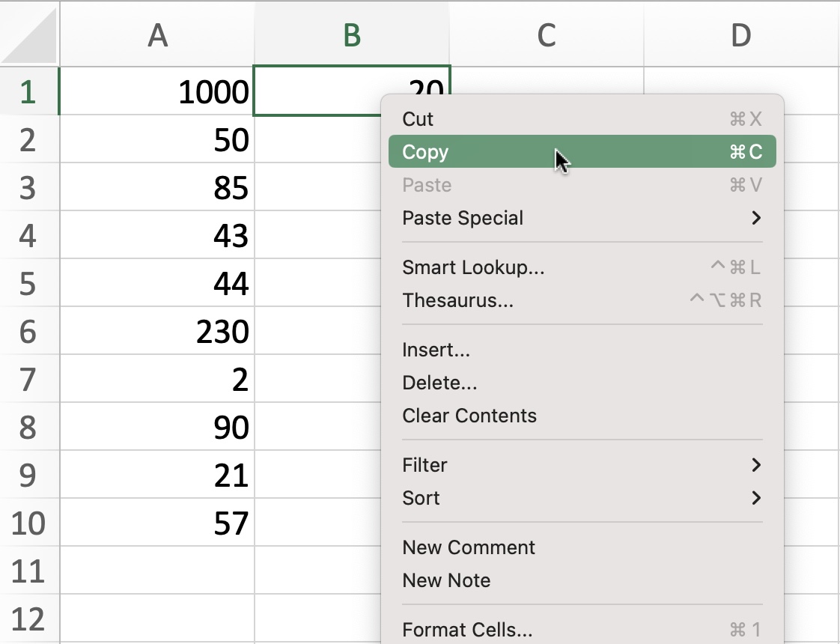Click empty cell B11
The width and height of the screenshot is (840, 644).
(317, 571)
